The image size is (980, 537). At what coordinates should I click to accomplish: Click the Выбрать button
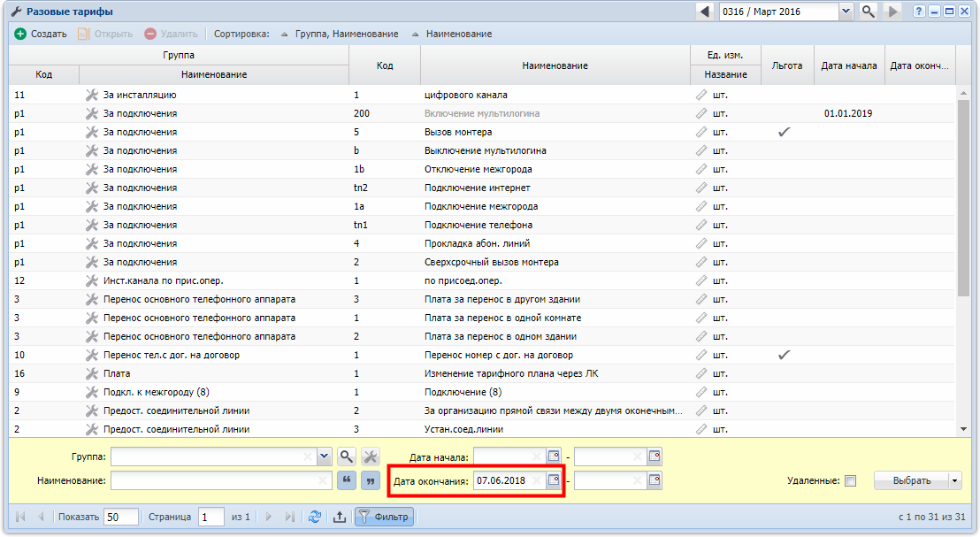(911, 480)
